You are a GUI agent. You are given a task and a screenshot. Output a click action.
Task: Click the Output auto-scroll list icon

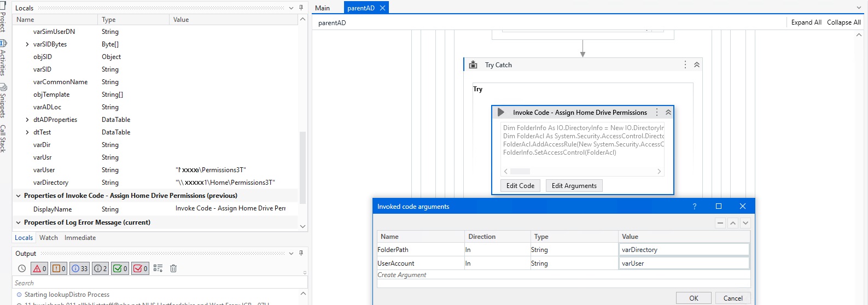pyautogui.click(x=158, y=268)
